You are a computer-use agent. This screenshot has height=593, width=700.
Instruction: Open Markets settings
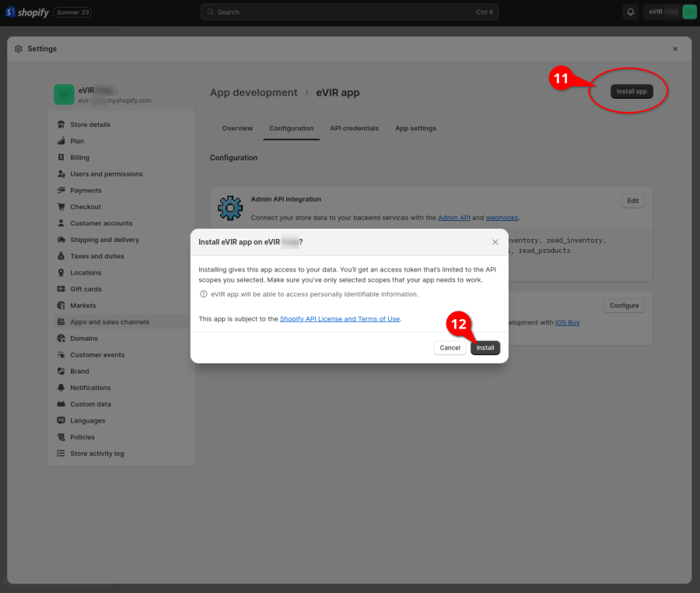pyautogui.click(x=121, y=306)
